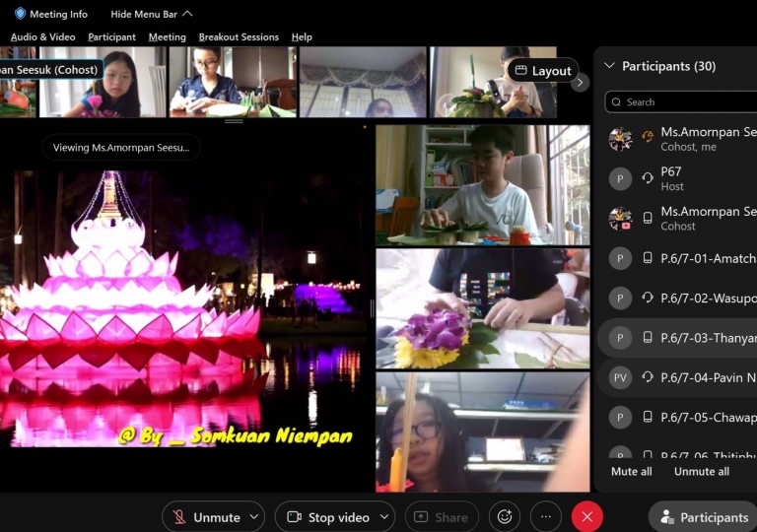757x532 pixels.
Task: Select the ceiling curtain video thumbnail
Action: click(363, 82)
